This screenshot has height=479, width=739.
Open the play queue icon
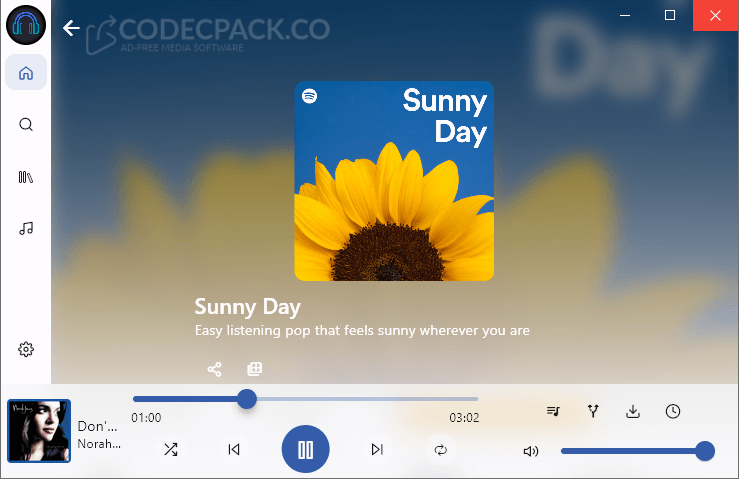[553, 411]
